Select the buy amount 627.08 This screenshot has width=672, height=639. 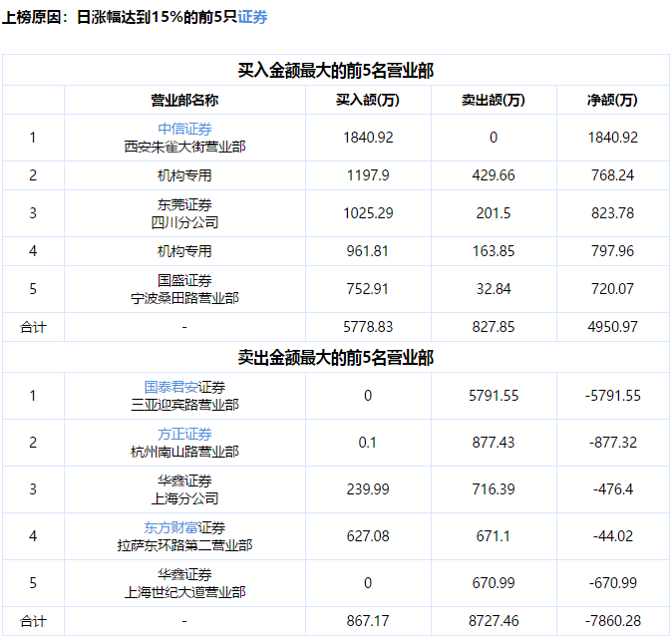tap(368, 536)
